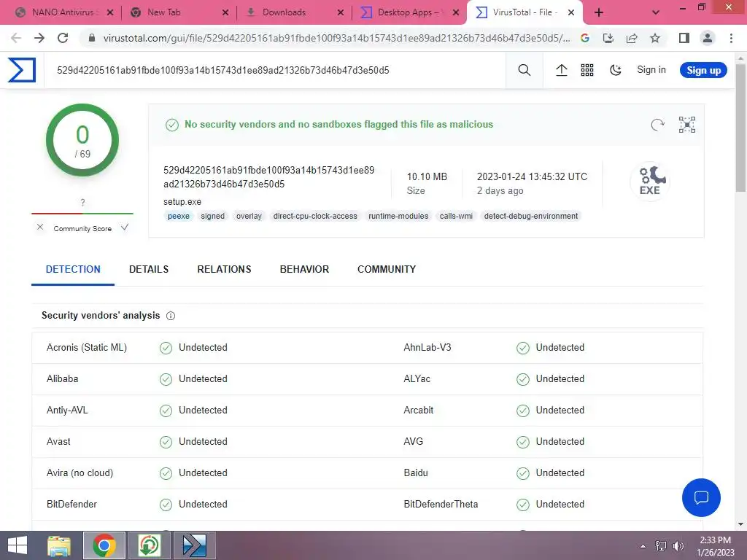Click the search magnifier icon
This screenshot has width=747, height=560.
click(x=524, y=70)
